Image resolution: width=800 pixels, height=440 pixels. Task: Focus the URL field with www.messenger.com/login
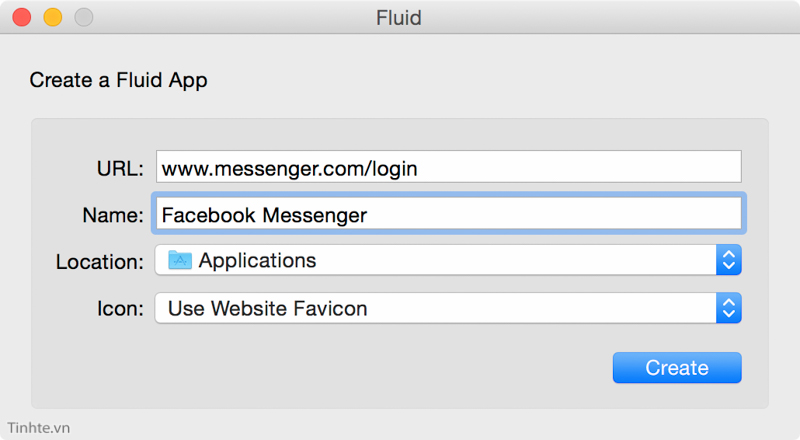448,167
